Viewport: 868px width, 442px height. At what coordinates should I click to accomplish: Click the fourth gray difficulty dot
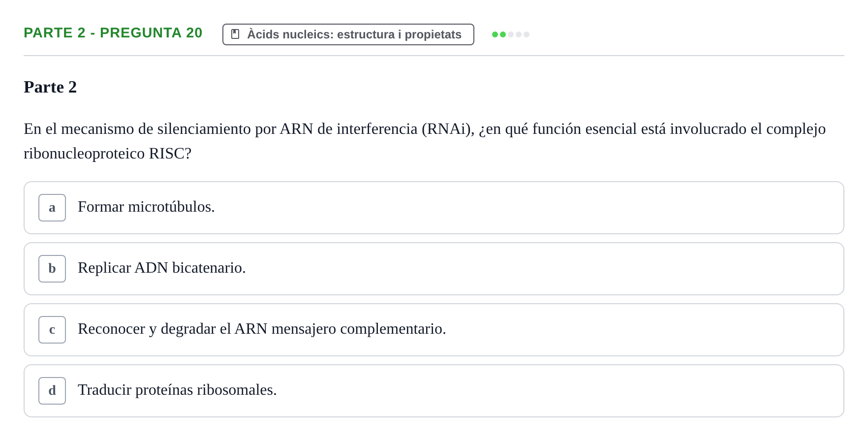(x=519, y=34)
